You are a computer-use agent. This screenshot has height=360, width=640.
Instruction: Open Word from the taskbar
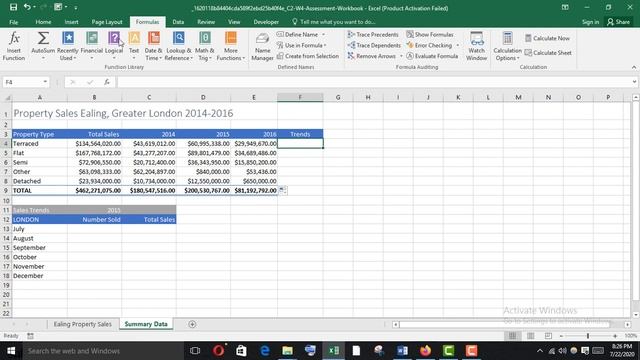point(402,351)
